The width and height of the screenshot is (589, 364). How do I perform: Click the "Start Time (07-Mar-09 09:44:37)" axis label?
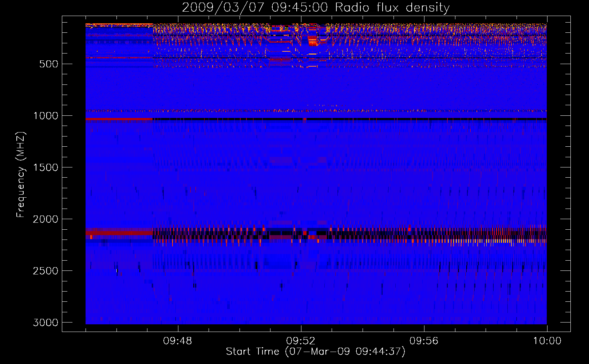316,352
